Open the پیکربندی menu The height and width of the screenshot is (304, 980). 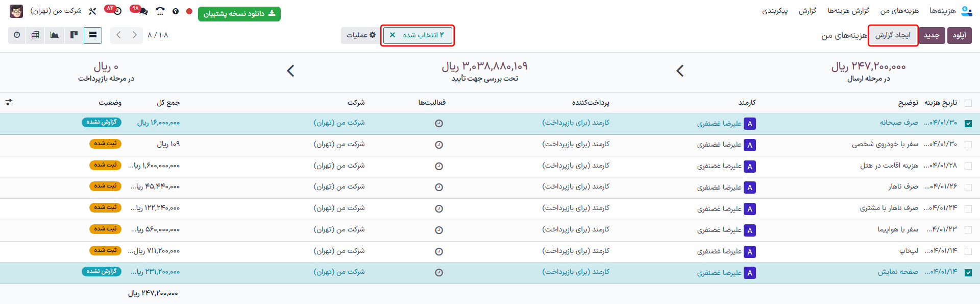point(775,11)
